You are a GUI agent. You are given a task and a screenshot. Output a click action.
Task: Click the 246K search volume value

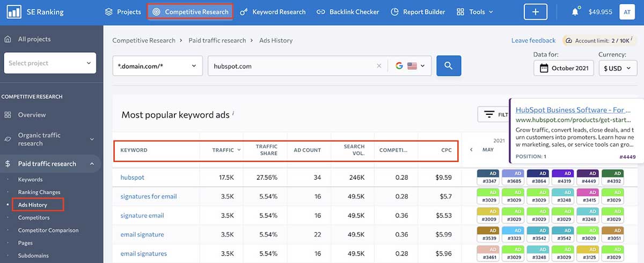[356, 177]
